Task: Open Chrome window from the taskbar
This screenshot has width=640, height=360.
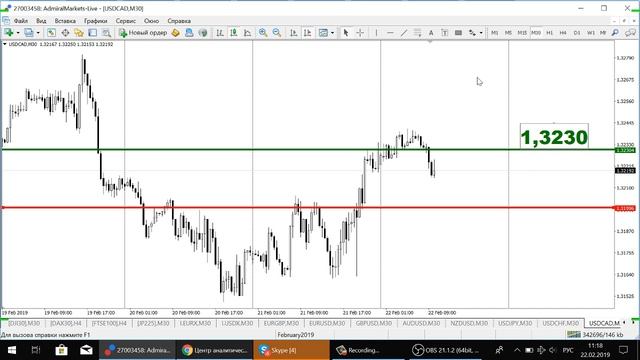Action: pyautogui.click(x=215, y=350)
